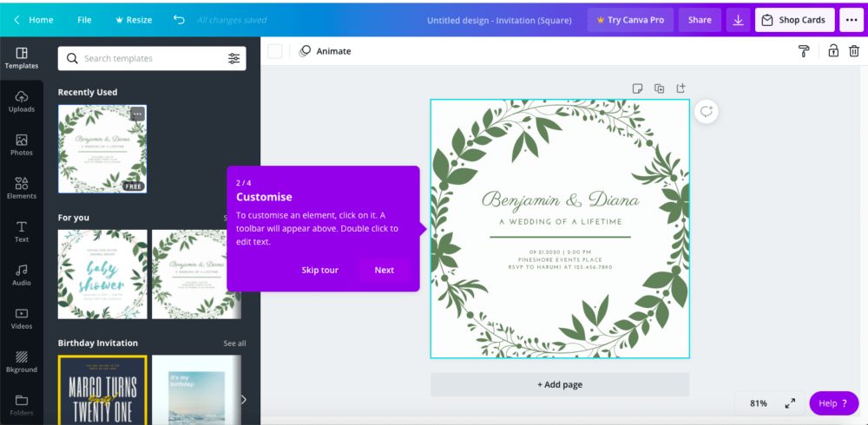Open the Audio sidebar tab
The height and width of the screenshot is (425, 868).
tap(22, 276)
